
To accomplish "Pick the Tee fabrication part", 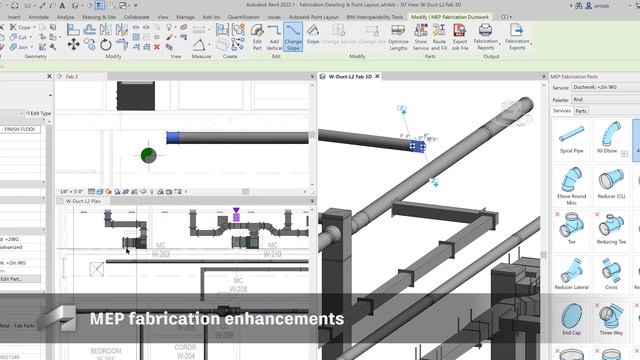I will click(x=571, y=229).
